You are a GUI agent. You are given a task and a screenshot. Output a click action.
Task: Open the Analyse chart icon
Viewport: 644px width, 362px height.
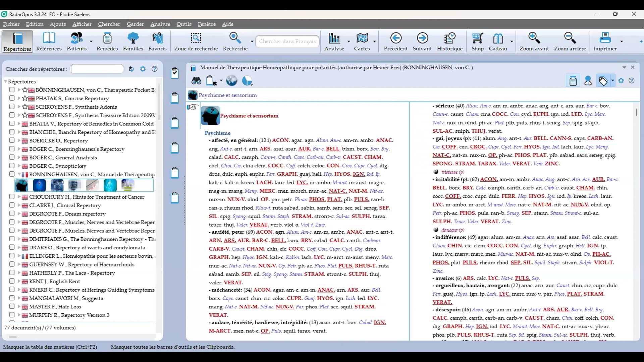334,38
